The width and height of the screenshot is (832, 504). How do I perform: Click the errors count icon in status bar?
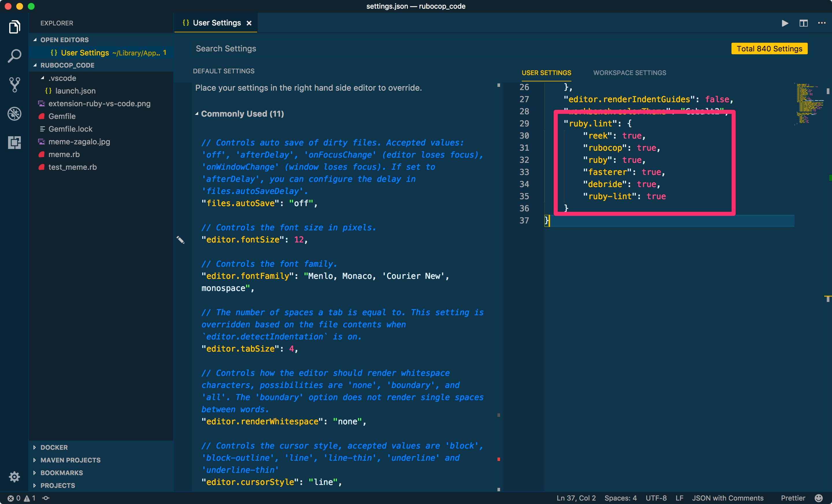click(x=10, y=498)
